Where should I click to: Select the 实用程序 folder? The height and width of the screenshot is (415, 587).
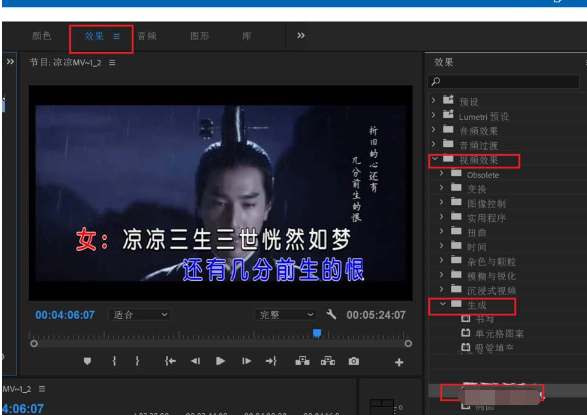click(x=486, y=218)
